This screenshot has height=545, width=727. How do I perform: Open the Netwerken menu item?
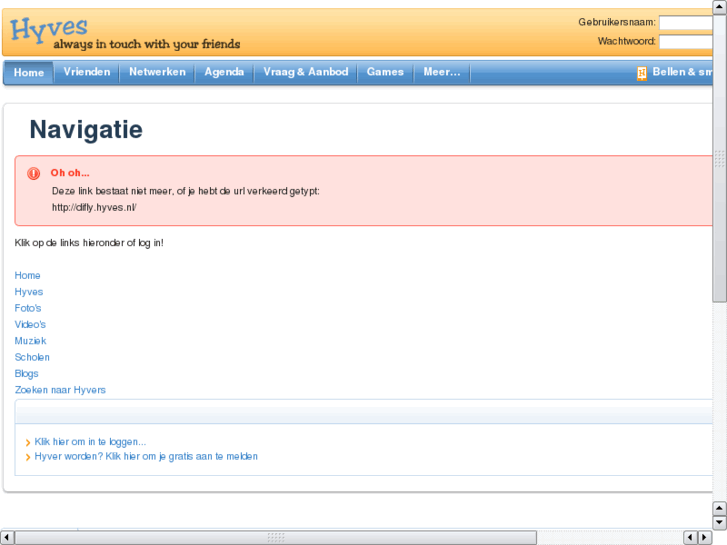pos(157,72)
